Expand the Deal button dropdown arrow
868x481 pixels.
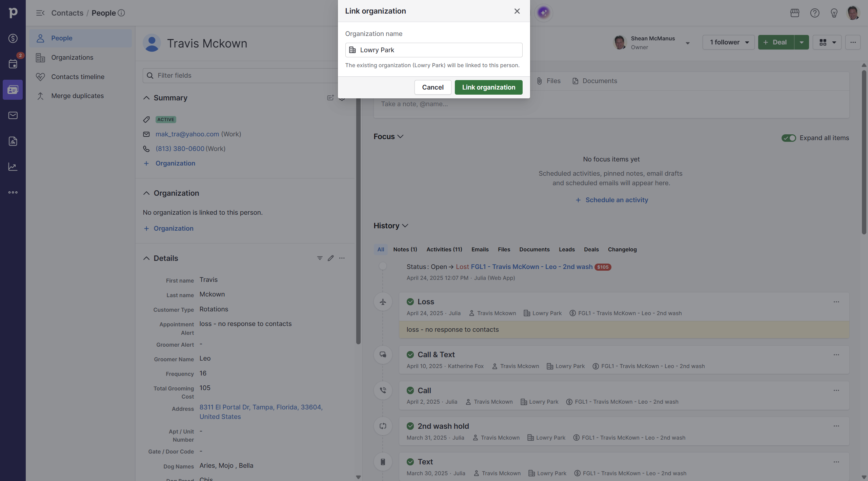pyautogui.click(x=801, y=42)
